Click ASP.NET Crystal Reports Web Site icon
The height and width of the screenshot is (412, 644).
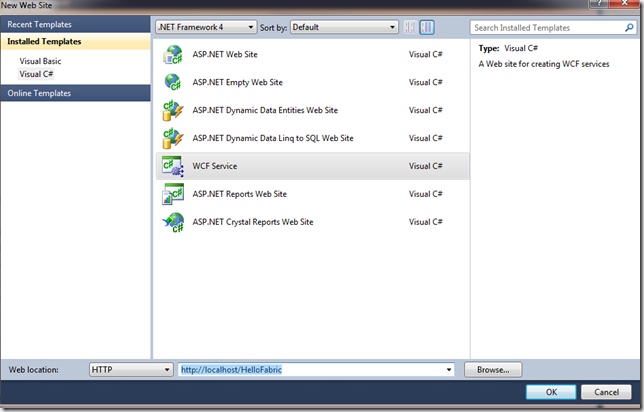pyautogui.click(x=173, y=222)
